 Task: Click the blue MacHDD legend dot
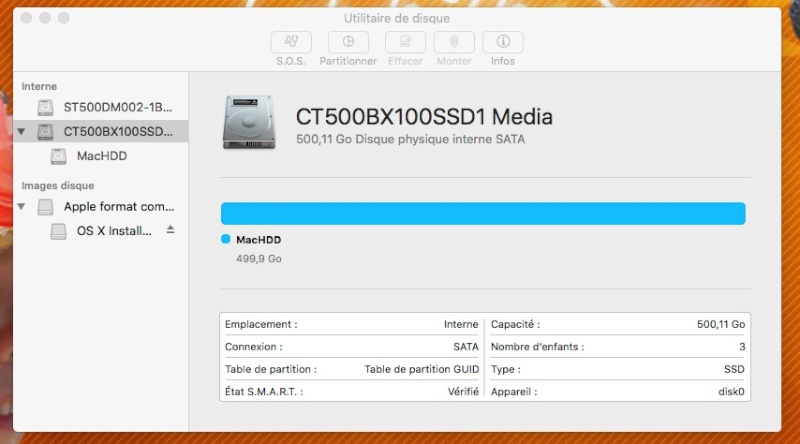coord(226,239)
